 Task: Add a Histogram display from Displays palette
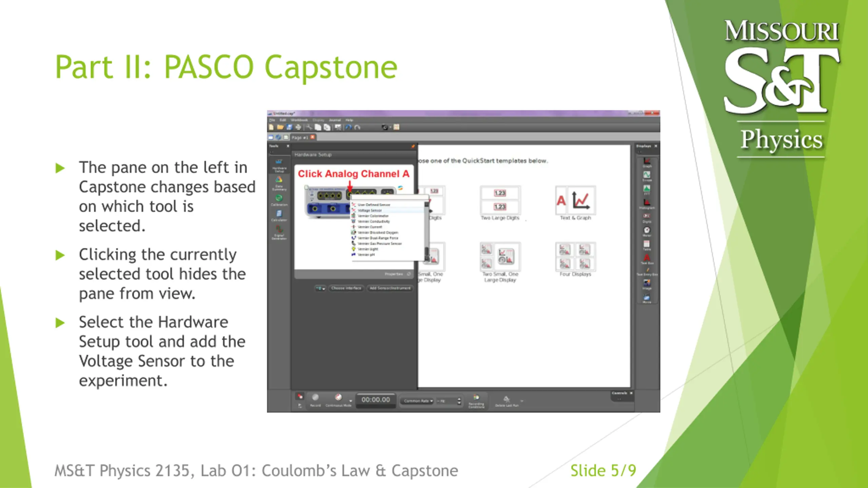pos(647,204)
